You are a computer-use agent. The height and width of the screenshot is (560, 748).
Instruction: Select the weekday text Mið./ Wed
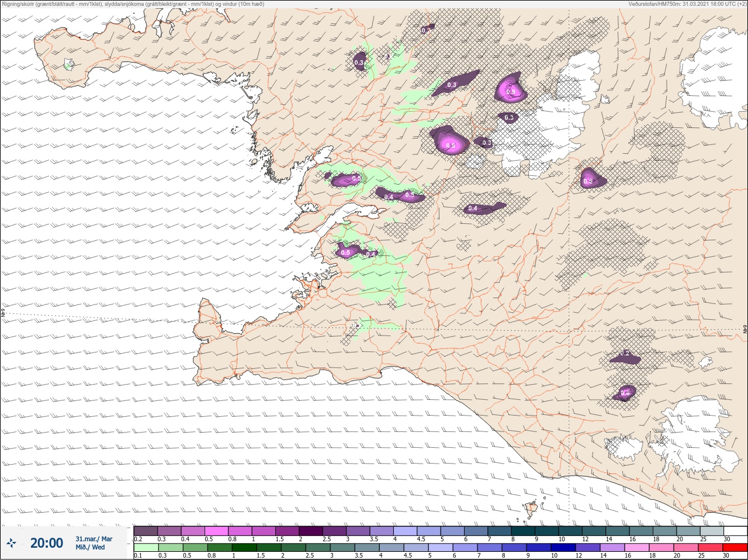(x=91, y=548)
